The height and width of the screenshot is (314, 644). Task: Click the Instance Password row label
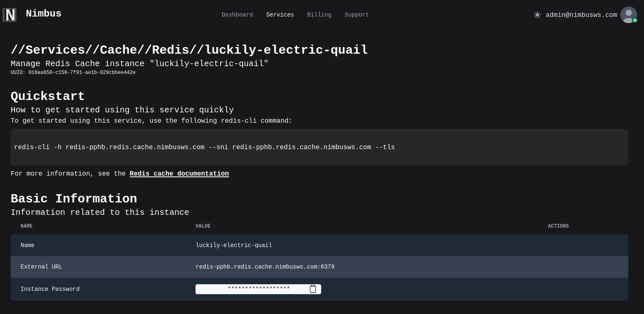(x=50, y=289)
